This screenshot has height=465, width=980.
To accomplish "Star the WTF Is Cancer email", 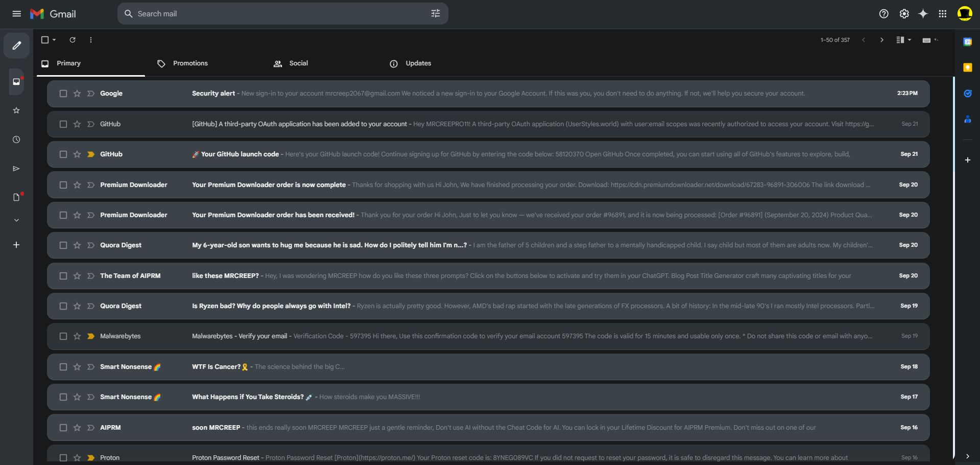I will (77, 367).
